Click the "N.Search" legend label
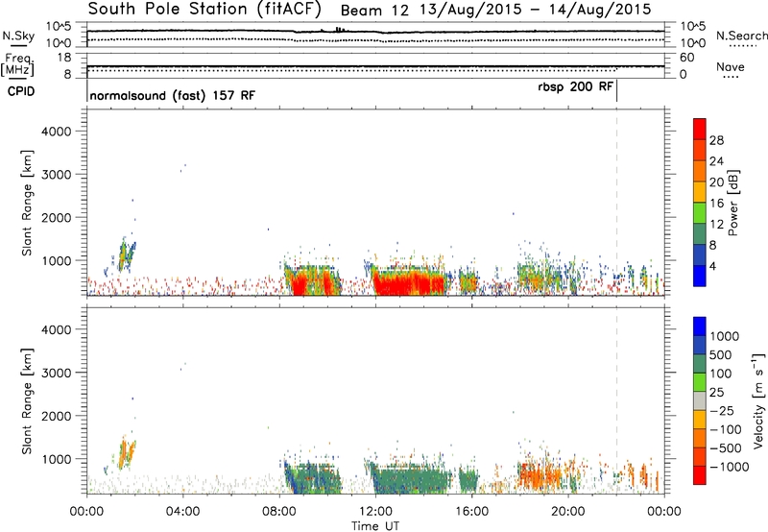This screenshot has width=768, height=532. [x=741, y=36]
